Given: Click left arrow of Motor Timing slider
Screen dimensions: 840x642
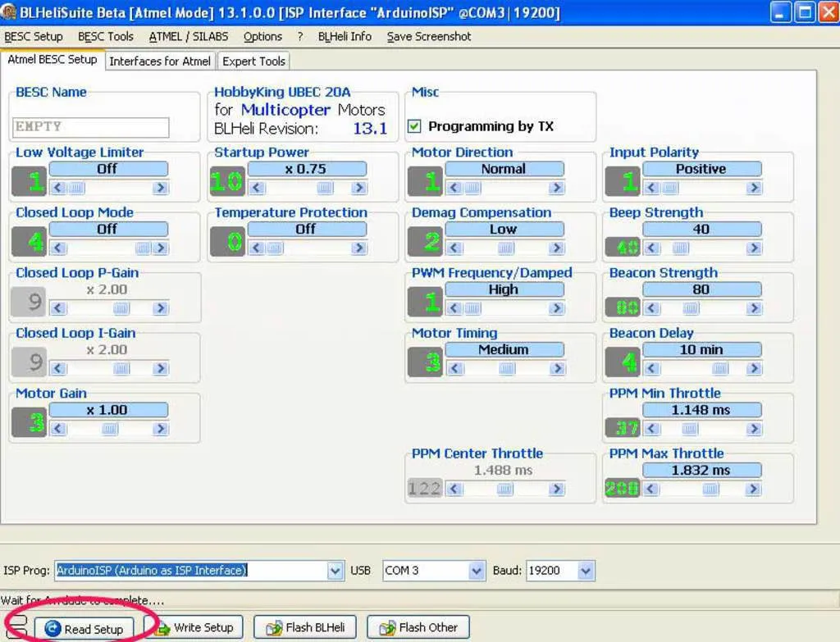Looking at the screenshot, I should pyautogui.click(x=454, y=369).
